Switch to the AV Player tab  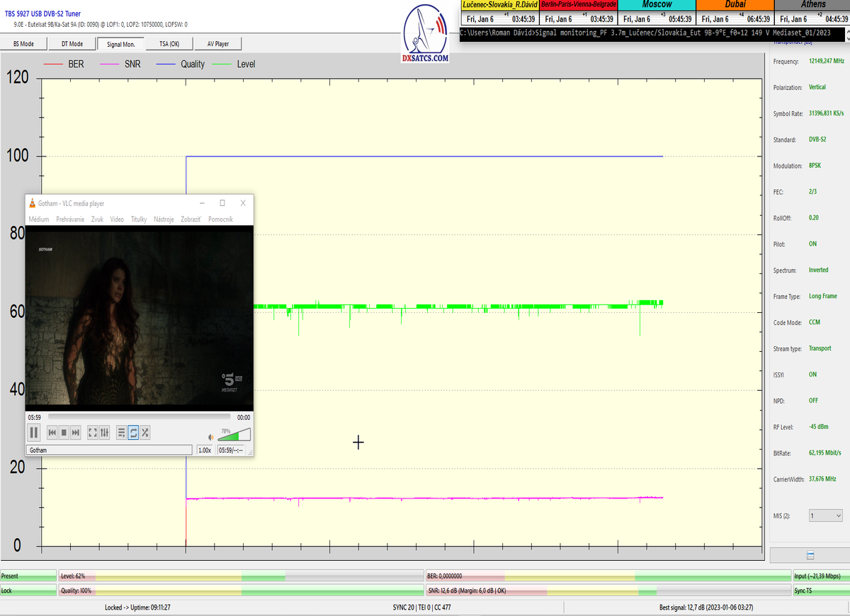[x=218, y=44]
